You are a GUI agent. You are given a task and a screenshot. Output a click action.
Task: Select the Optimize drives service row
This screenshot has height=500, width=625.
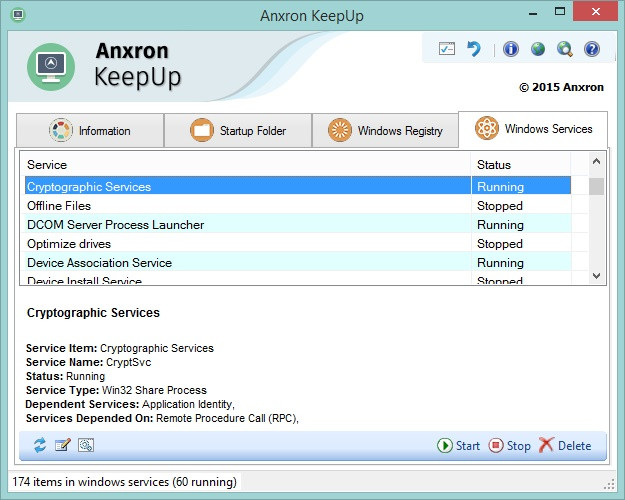click(298, 244)
